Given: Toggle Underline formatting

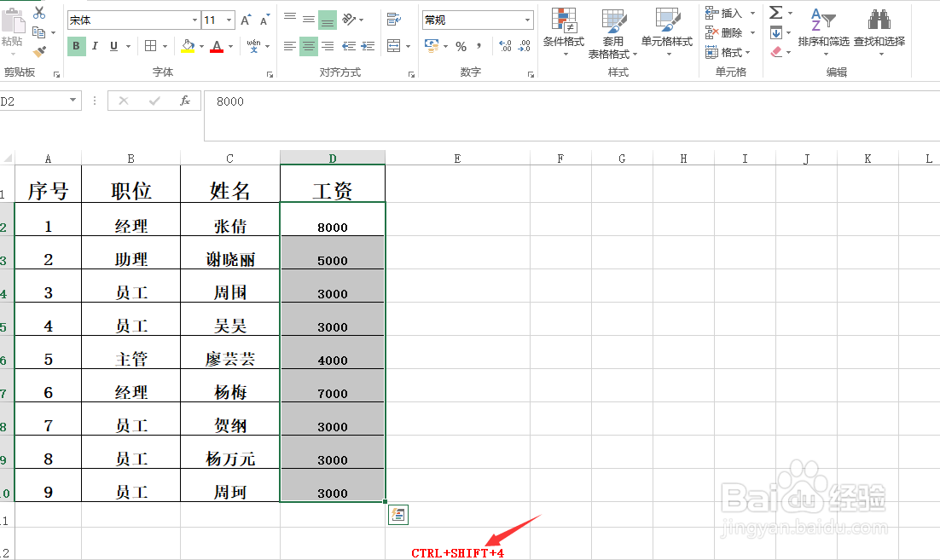Looking at the screenshot, I should (113, 45).
